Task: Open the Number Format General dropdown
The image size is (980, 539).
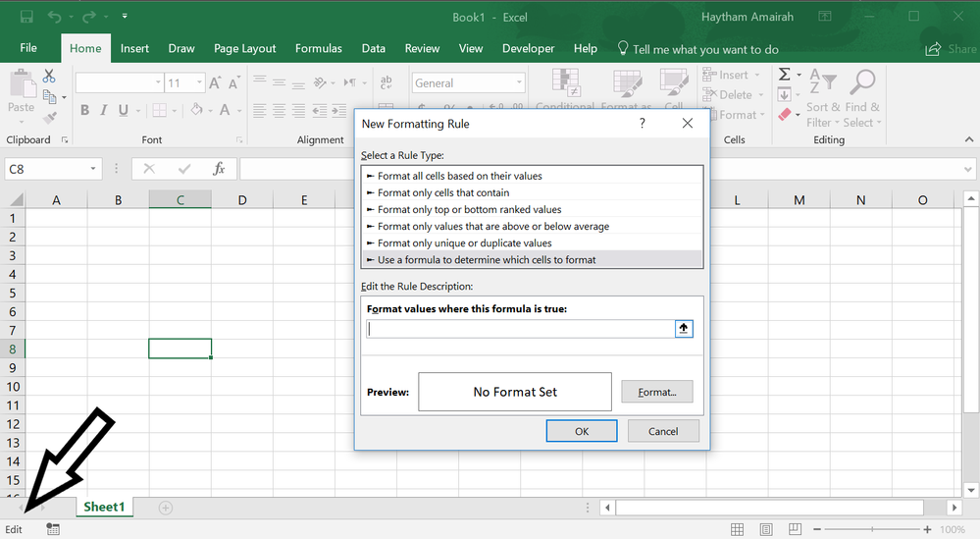Action: (x=519, y=83)
